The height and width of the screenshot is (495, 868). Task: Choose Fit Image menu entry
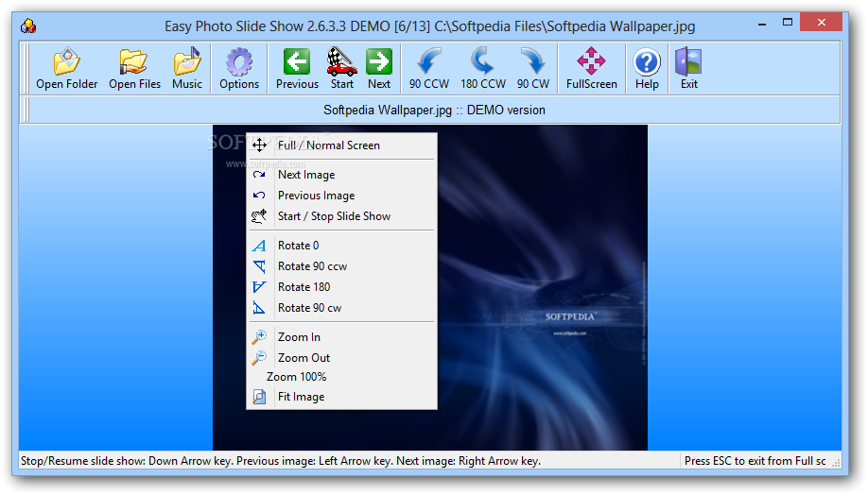click(341, 397)
